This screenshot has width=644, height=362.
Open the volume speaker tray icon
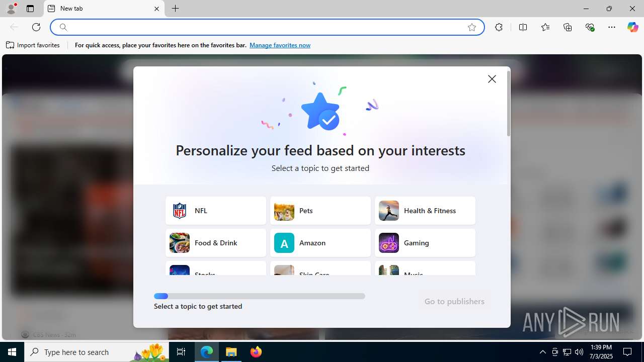[579, 352]
